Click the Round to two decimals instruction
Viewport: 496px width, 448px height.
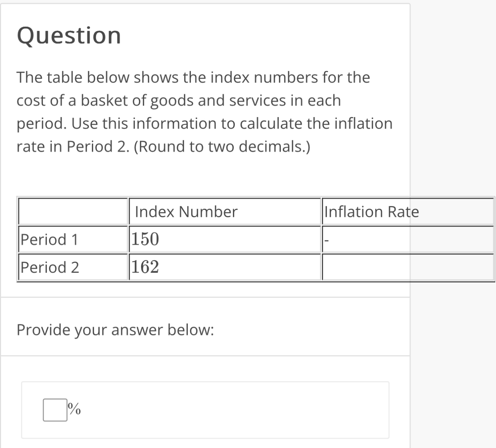point(224,146)
